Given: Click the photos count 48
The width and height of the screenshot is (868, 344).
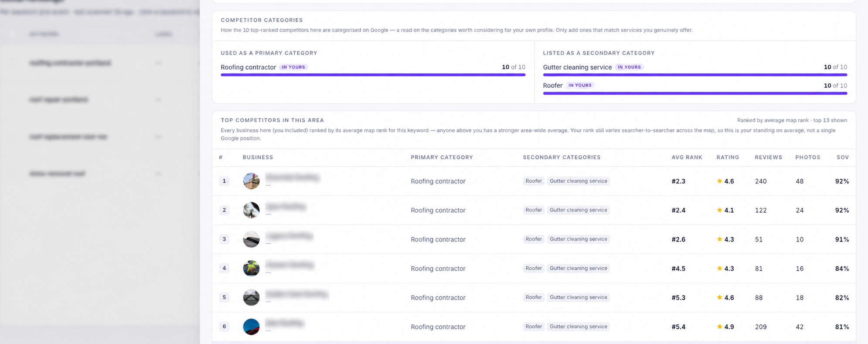Looking at the screenshot, I should click(x=800, y=181).
